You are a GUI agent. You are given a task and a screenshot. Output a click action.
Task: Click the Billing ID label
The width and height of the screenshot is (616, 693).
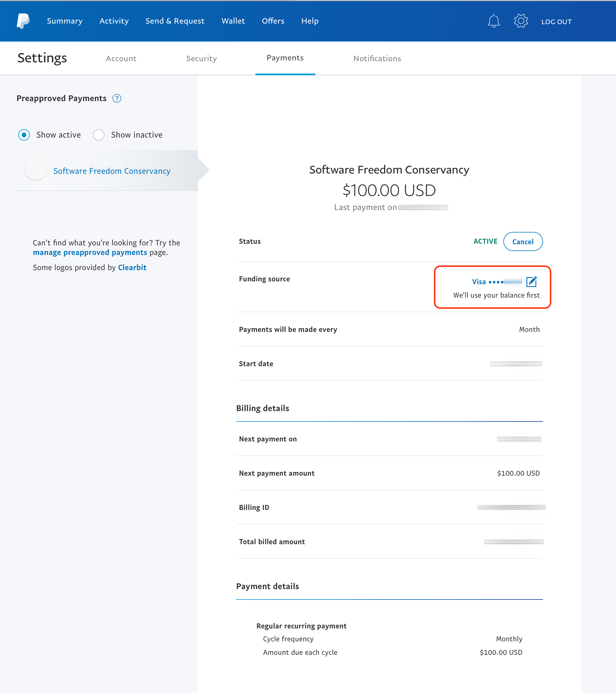pos(254,508)
